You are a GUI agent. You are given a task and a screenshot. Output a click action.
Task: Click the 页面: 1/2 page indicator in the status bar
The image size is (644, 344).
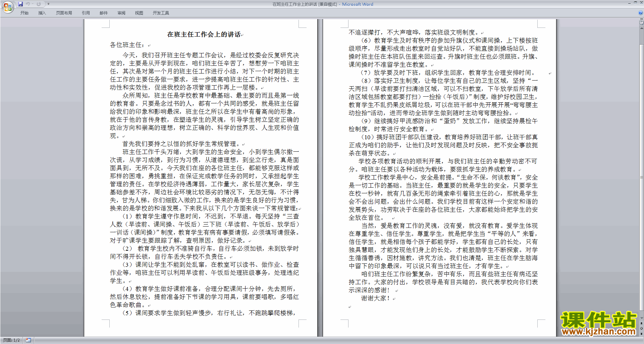(x=11, y=340)
